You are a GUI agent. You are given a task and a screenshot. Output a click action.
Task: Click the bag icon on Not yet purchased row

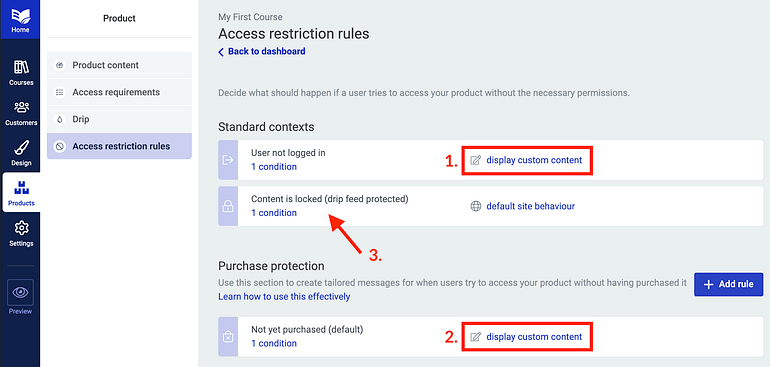pos(228,337)
